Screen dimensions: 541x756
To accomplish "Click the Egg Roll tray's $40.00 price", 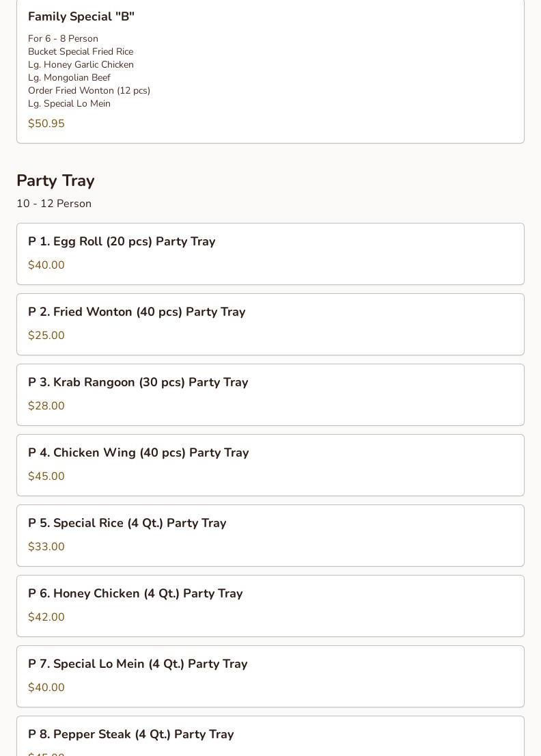I will tap(46, 265).
